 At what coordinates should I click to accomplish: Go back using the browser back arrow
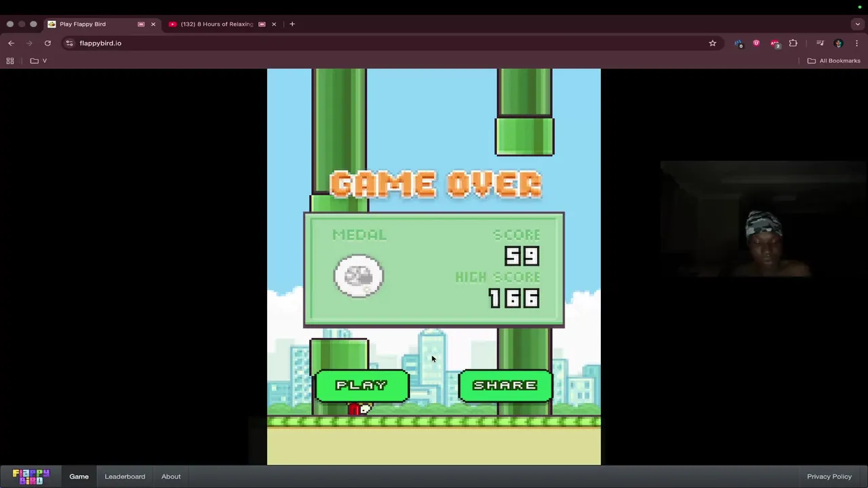pyautogui.click(x=11, y=43)
